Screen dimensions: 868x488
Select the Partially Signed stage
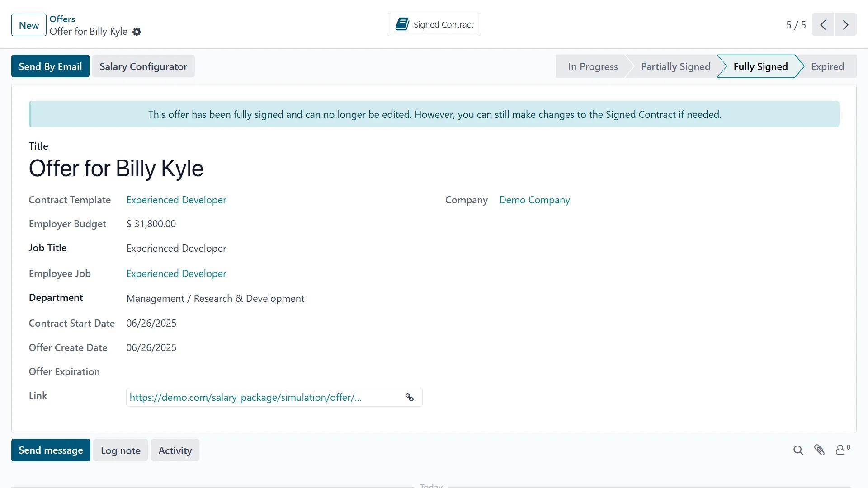point(675,67)
